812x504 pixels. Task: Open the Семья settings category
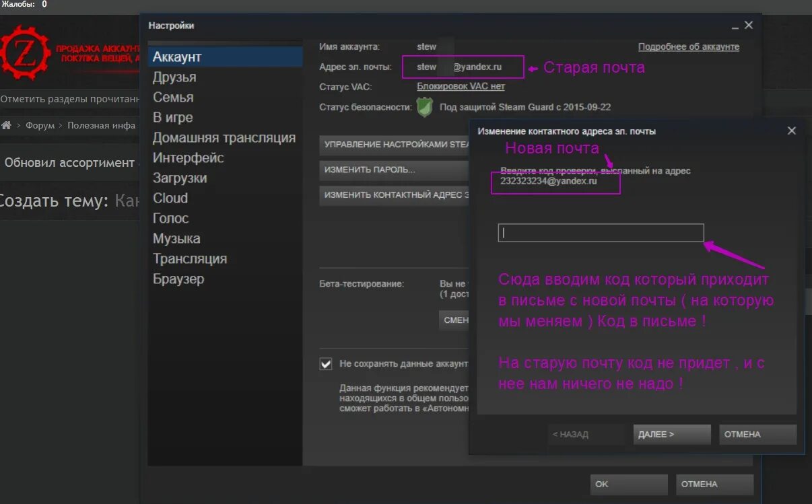tap(225, 98)
